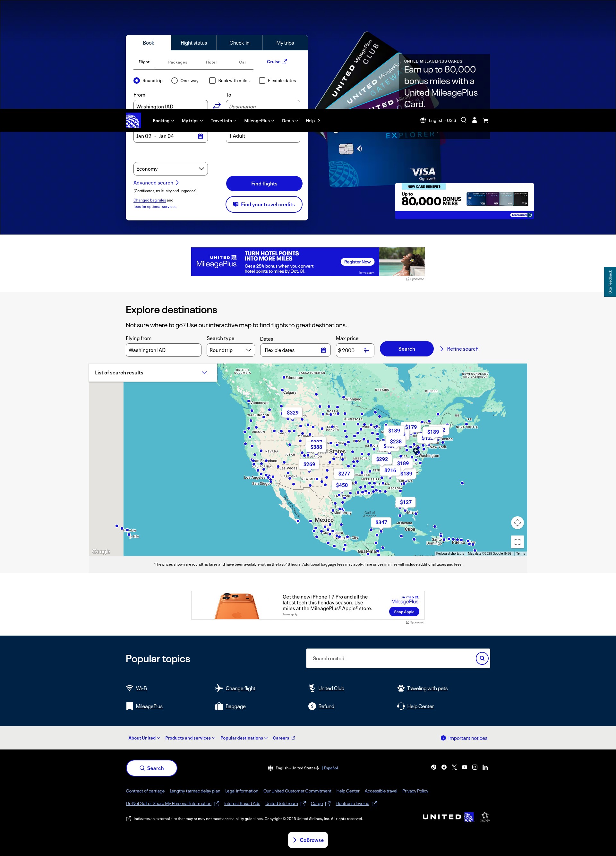Submit the Search united magnifier button
This screenshot has height=856, width=616.
click(482, 658)
